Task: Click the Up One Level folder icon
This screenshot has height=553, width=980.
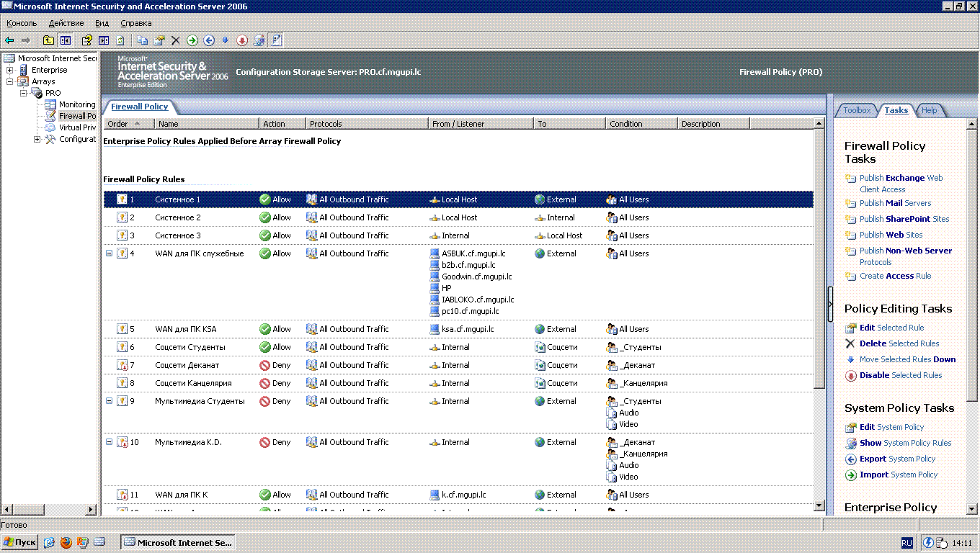Action: (x=48, y=40)
